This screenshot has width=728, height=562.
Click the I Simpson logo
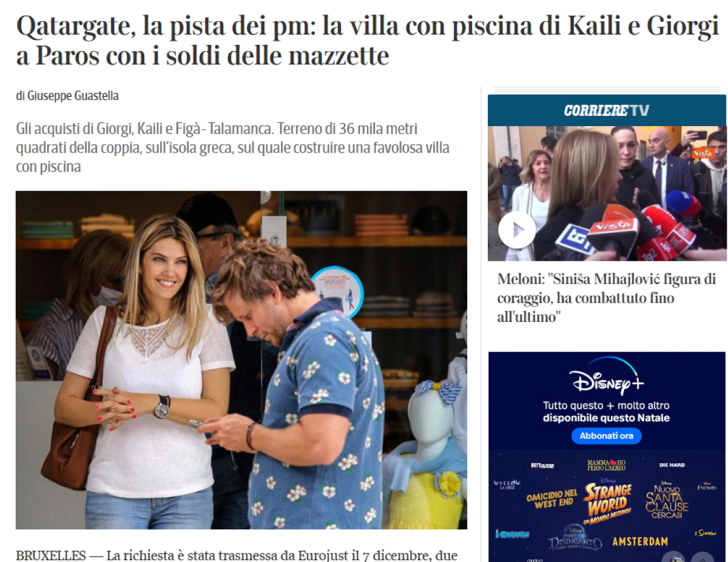705,533
